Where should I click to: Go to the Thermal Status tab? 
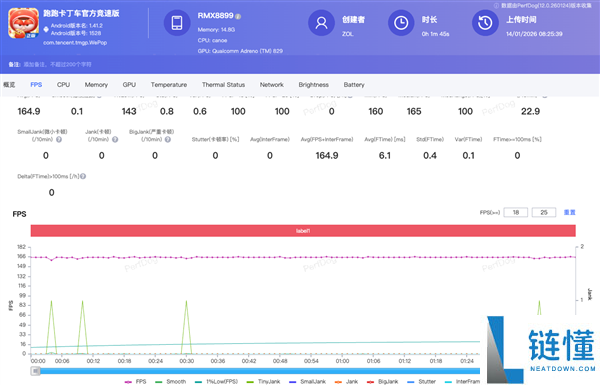point(223,85)
